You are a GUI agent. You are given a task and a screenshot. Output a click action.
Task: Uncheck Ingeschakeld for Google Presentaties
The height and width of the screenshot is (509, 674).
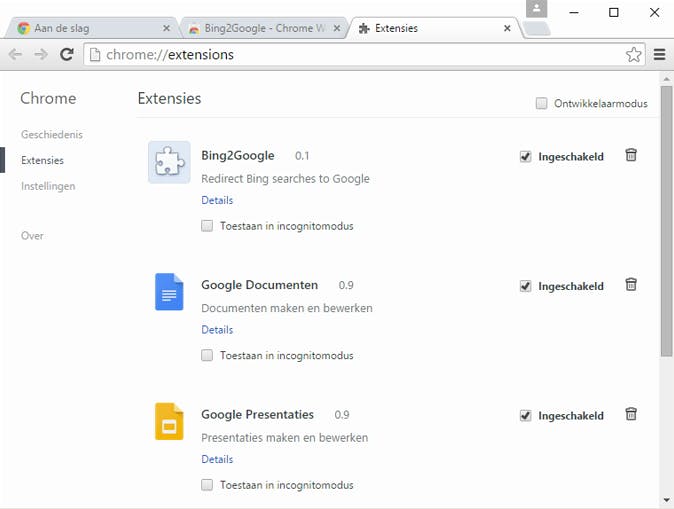pyautogui.click(x=526, y=415)
